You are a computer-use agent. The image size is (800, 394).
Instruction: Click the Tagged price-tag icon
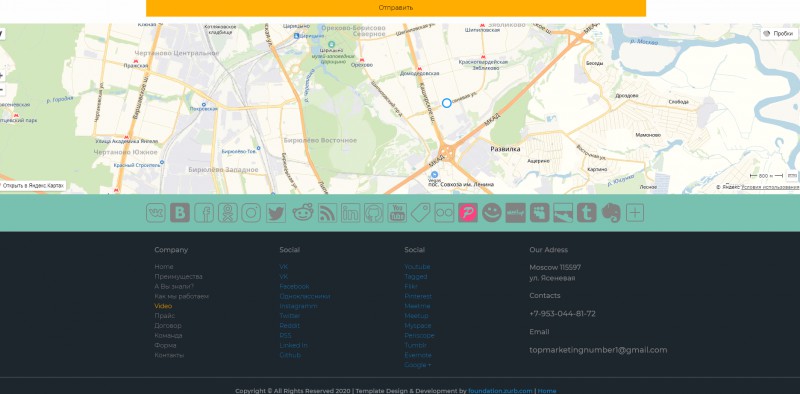pos(420,213)
